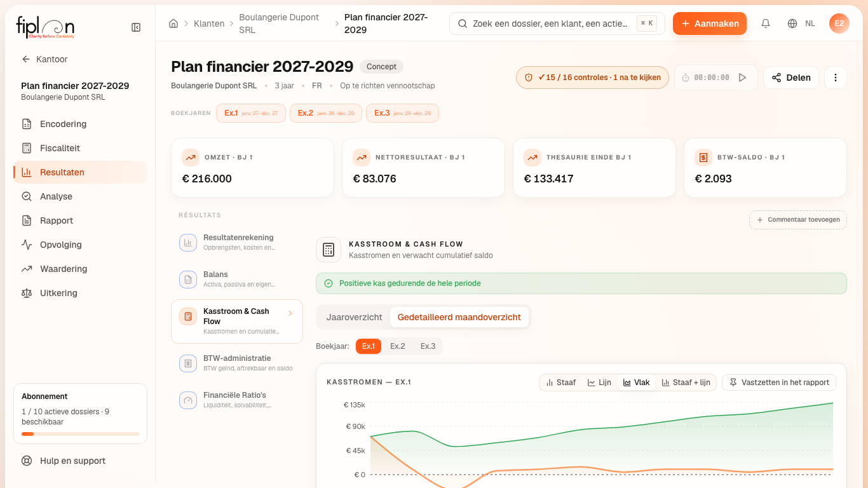Open Balans results item
Image resolution: width=868 pixels, height=488 pixels.
click(x=237, y=279)
